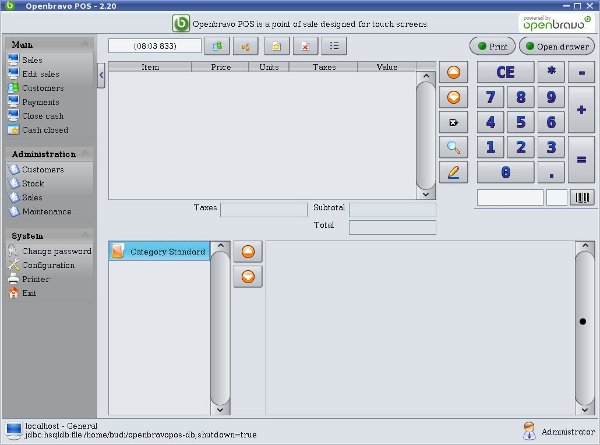The width and height of the screenshot is (600, 445).
Task: Click the decimal point keypad button
Action: (551, 172)
